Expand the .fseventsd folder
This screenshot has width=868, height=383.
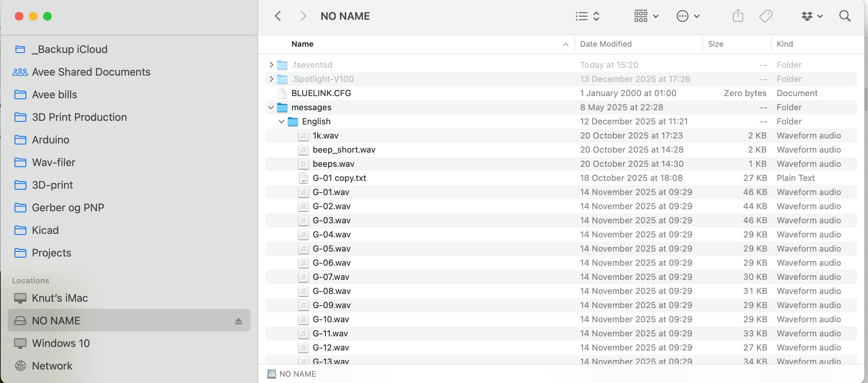(x=271, y=65)
